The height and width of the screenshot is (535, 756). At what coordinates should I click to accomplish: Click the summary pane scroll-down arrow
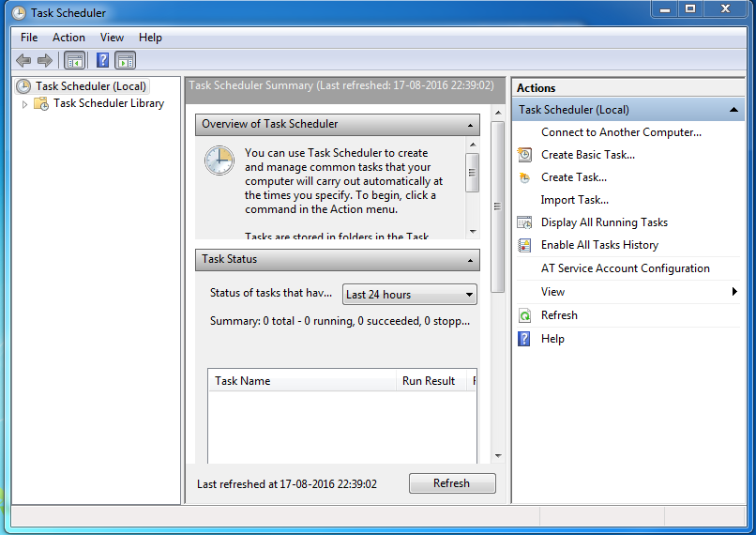tap(498, 456)
